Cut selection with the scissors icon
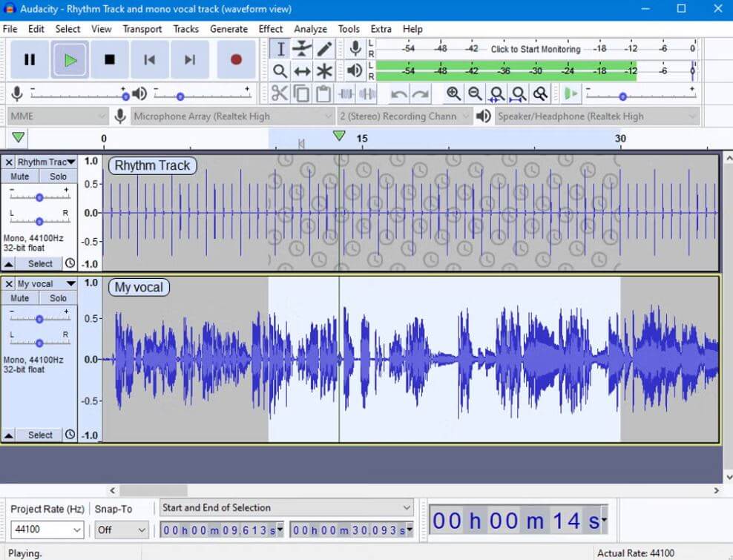 pyautogui.click(x=280, y=93)
